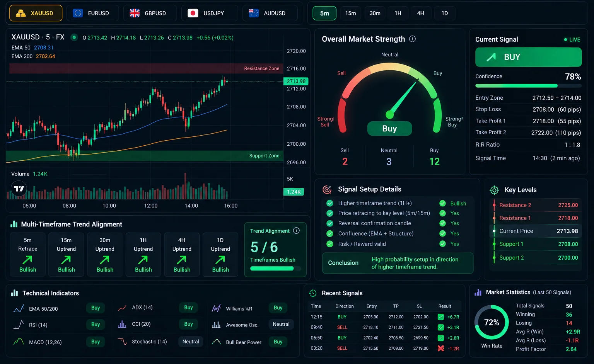Click the Technical Indicators header icon
Screen dimensions: 594x364
click(x=15, y=293)
